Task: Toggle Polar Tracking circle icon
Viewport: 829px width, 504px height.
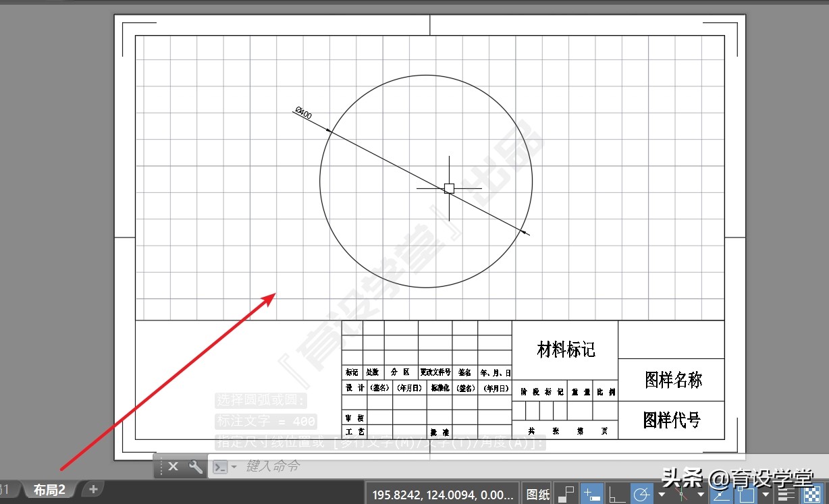Action: tap(641, 494)
